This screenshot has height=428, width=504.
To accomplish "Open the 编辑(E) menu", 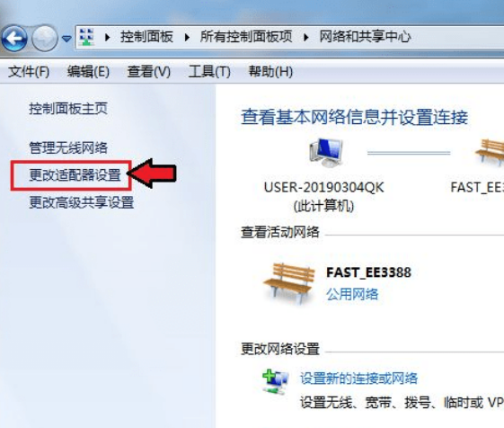I will tap(88, 71).
